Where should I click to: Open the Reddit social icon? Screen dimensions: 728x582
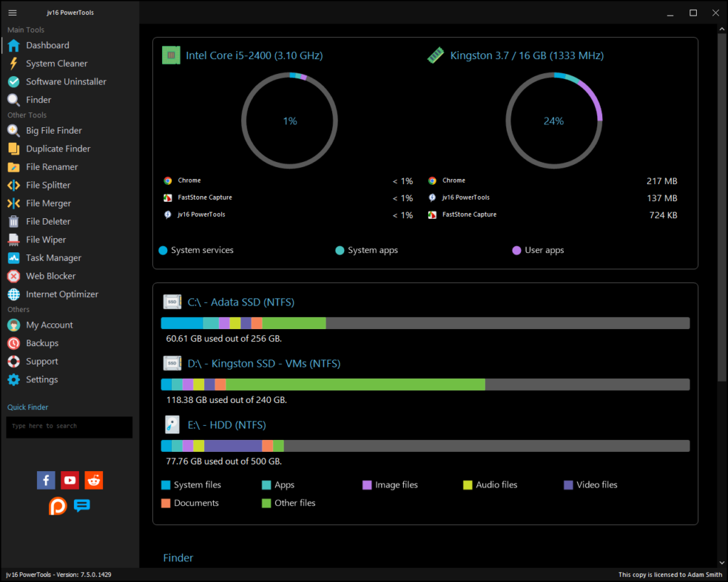coord(94,480)
